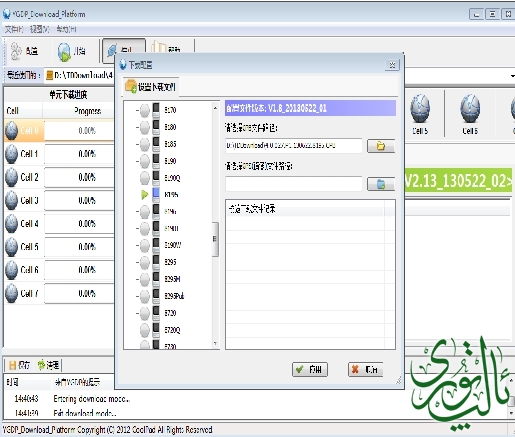Screen dimensions: 515x437
Task: Click the red X cancel button
Action: (x=366, y=369)
